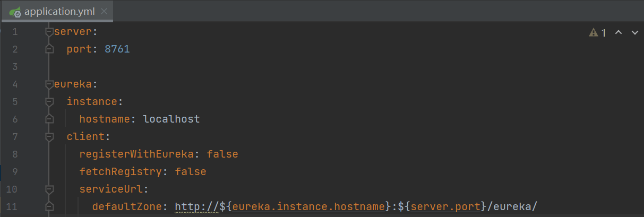
Task: Place cursor on port value 8761
Action: (x=117, y=49)
